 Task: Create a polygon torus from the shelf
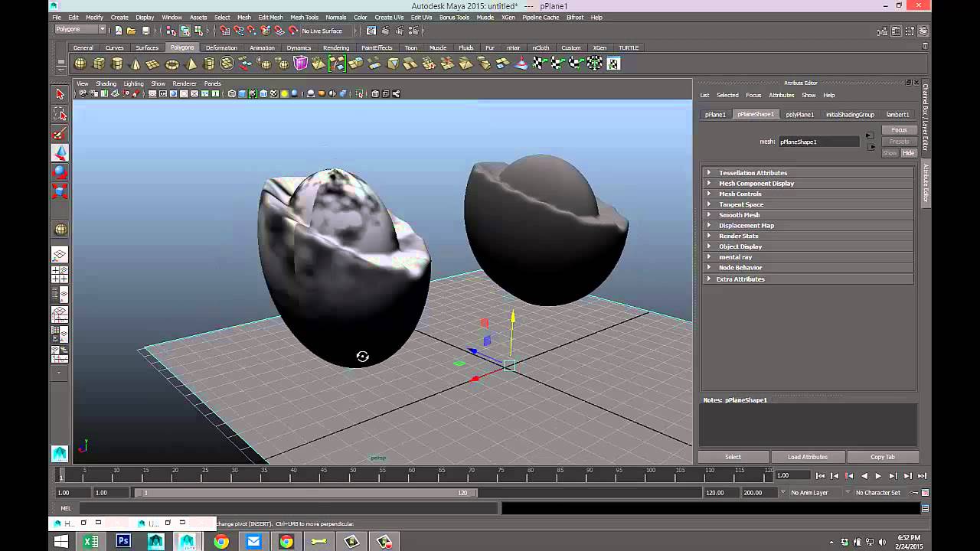point(172,64)
